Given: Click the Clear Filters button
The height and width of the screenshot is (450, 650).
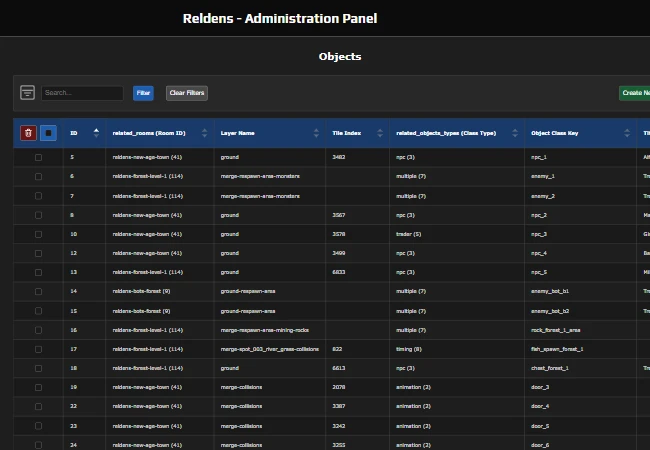Looking at the screenshot, I should coord(187,93).
